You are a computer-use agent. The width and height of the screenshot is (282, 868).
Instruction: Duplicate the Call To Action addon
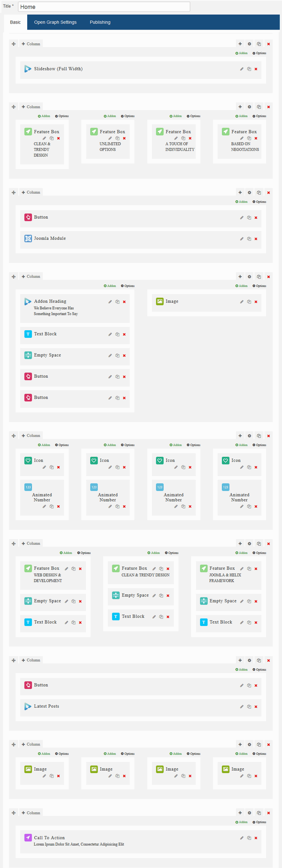[x=249, y=838]
